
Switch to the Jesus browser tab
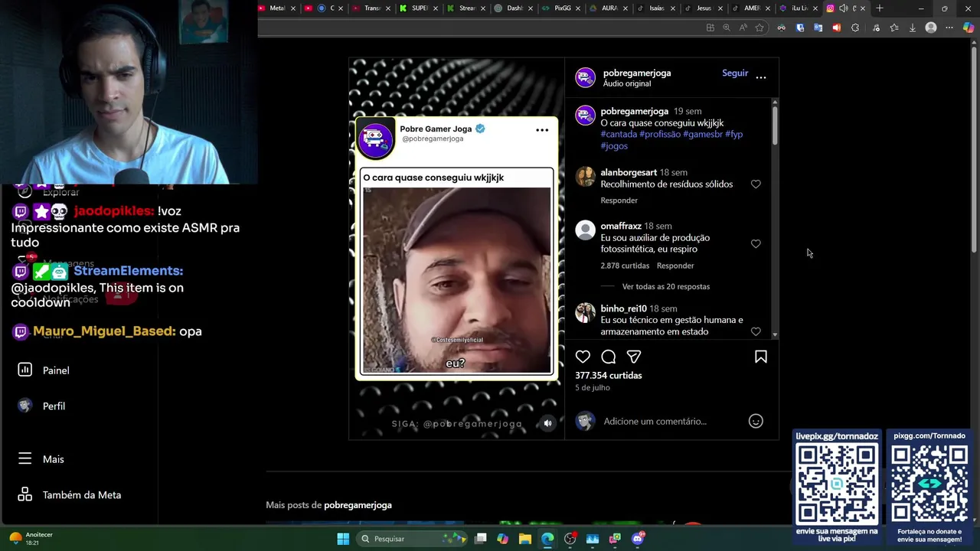click(x=704, y=8)
